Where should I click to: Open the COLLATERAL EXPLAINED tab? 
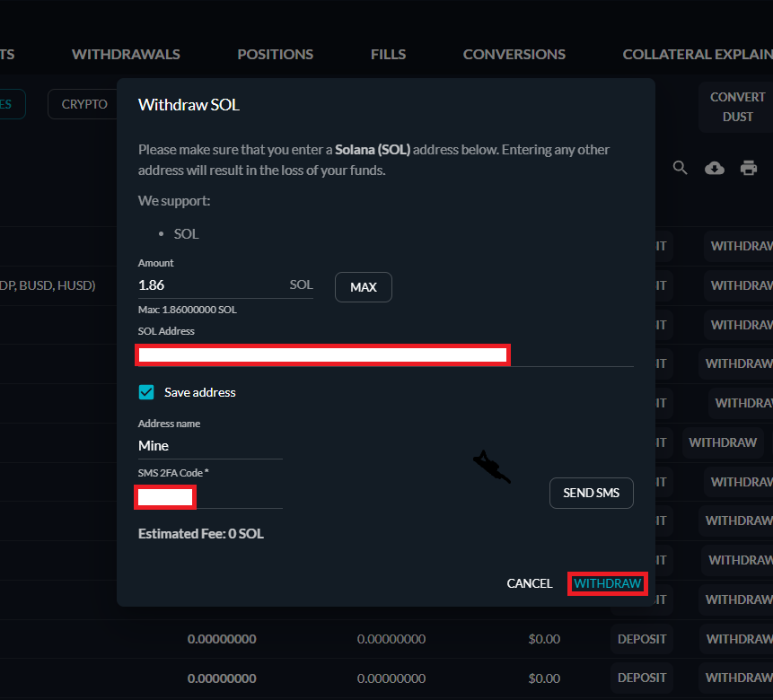698,54
